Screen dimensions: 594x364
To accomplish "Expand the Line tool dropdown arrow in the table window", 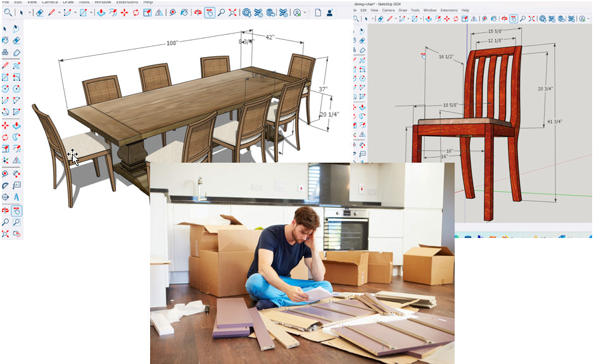I will (60, 13).
